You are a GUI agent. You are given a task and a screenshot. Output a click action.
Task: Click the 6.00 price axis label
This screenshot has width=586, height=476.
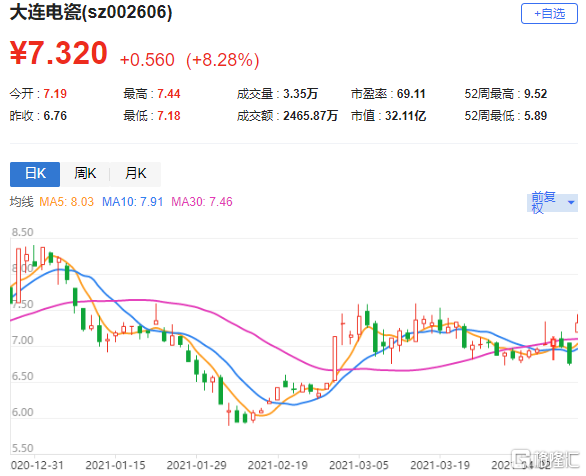pyautogui.click(x=22, y=412)
